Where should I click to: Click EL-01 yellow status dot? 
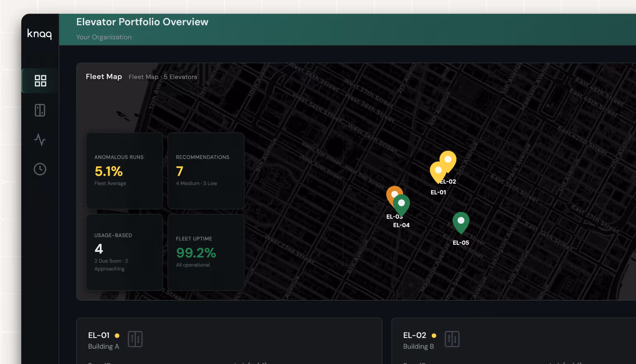pyautogui.click(x=117, y=336)
